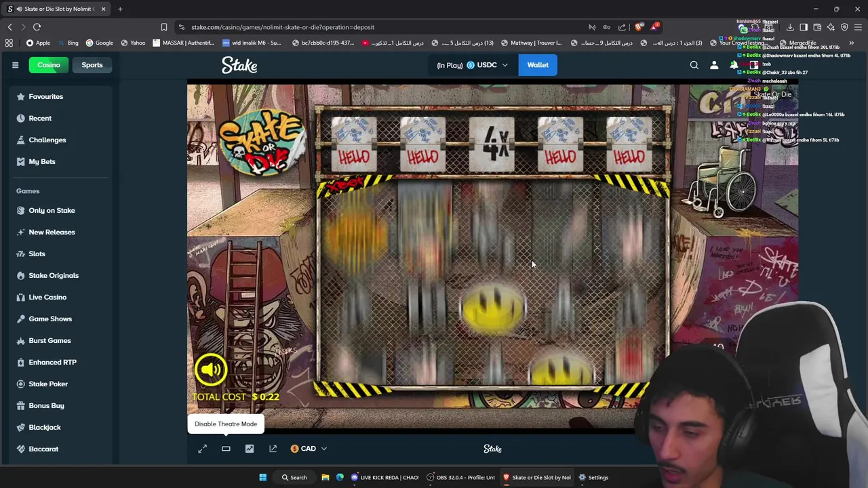The image size is (868, 488).
Task: Open File Explorer from taskbar
Action: [x=325, y=477]
